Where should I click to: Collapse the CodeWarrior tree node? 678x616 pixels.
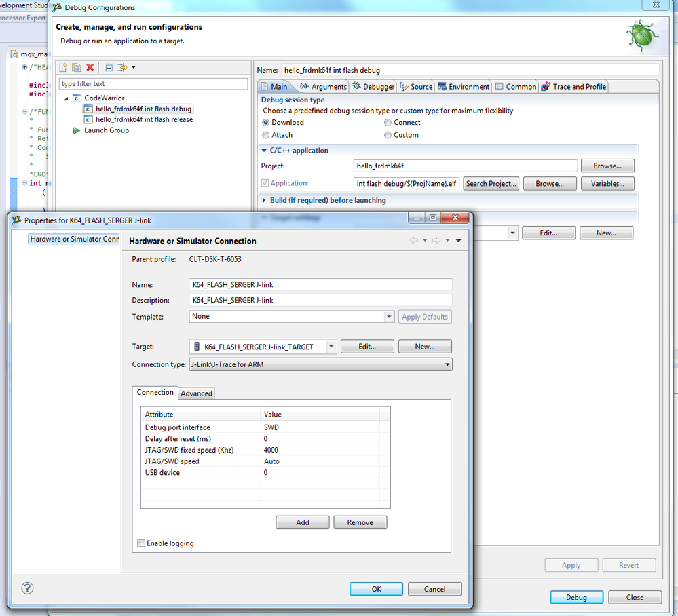[66, 98]
